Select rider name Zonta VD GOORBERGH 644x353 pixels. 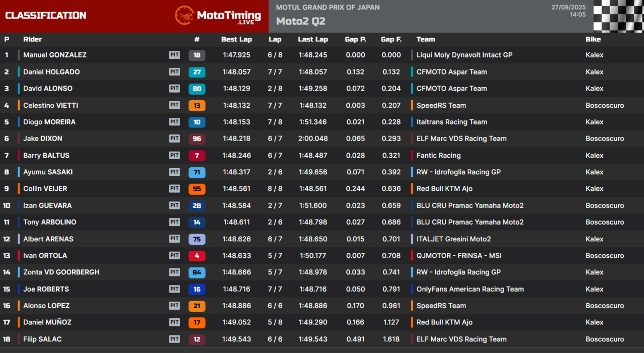[x=61, y=272]
